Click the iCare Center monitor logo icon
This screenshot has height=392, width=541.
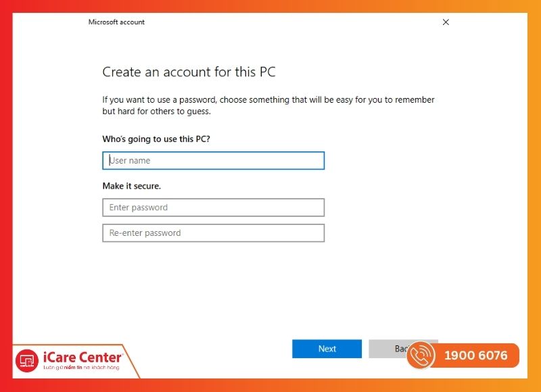(27, 360)
